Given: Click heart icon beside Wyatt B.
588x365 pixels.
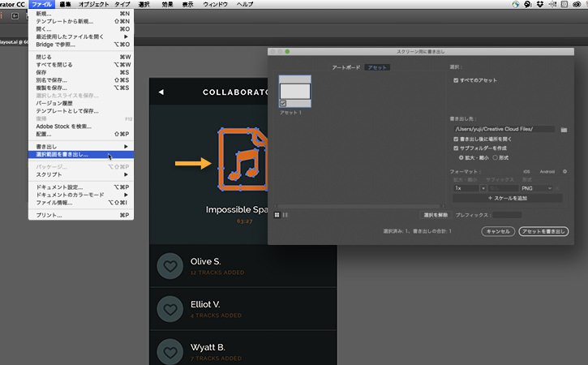Looking at the screenshot, I should [170, 352].
